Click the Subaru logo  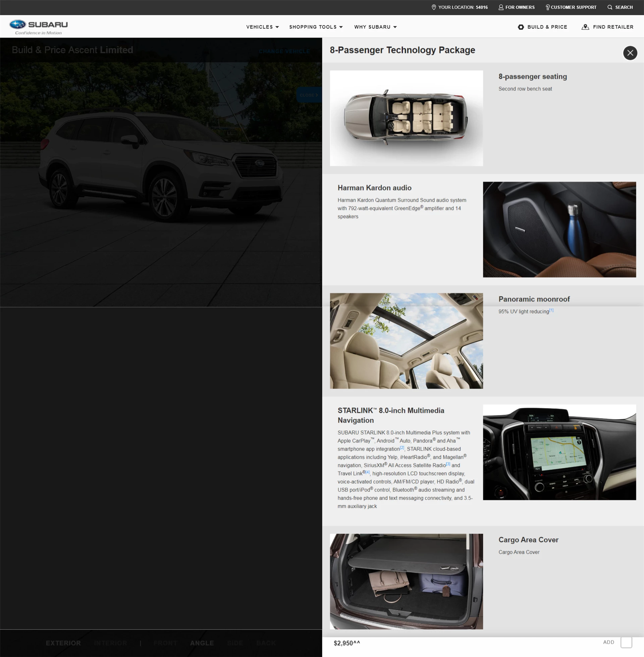tap(38, 27)
